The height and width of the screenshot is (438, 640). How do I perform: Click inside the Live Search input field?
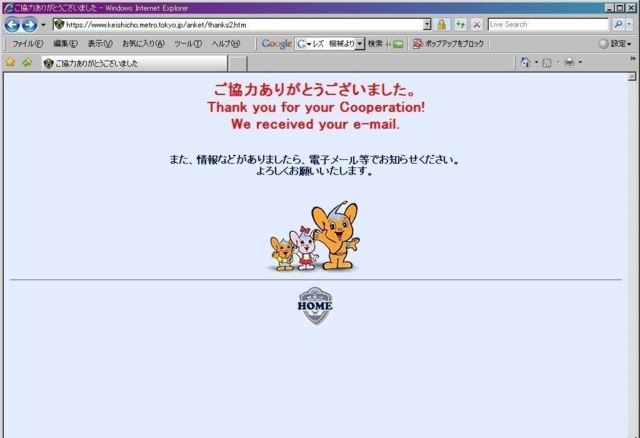click(x=545, y=24)
